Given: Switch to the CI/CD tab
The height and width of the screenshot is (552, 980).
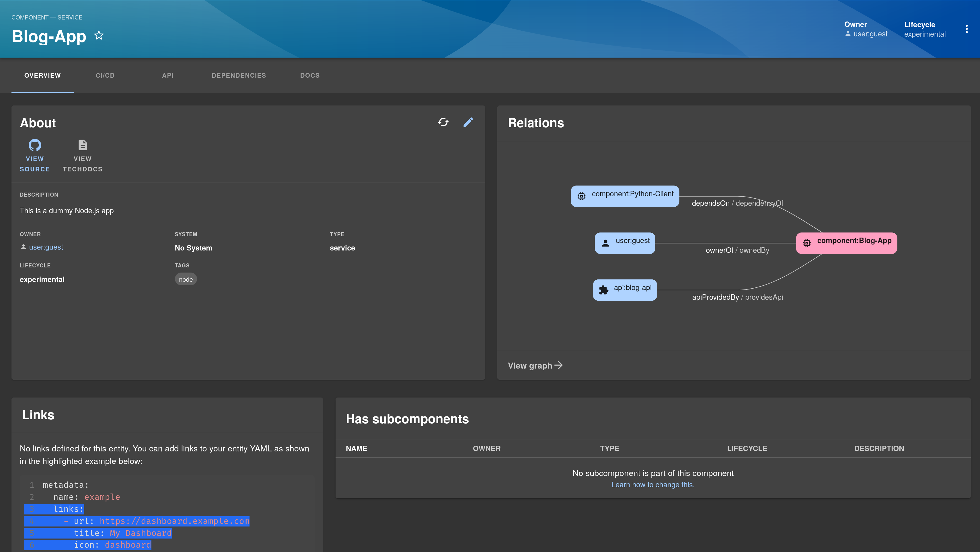Looking at the screenshot, I should [105, 75].
